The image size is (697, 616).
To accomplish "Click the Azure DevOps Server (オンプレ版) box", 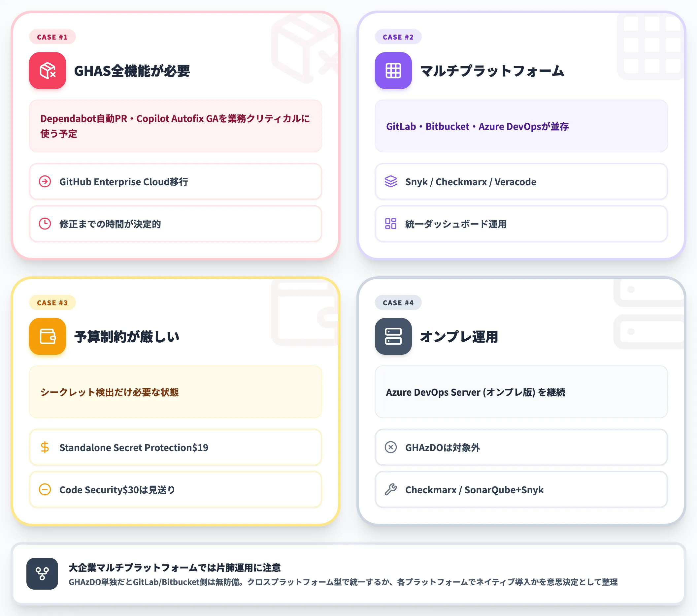I will (x=521, y=392).
